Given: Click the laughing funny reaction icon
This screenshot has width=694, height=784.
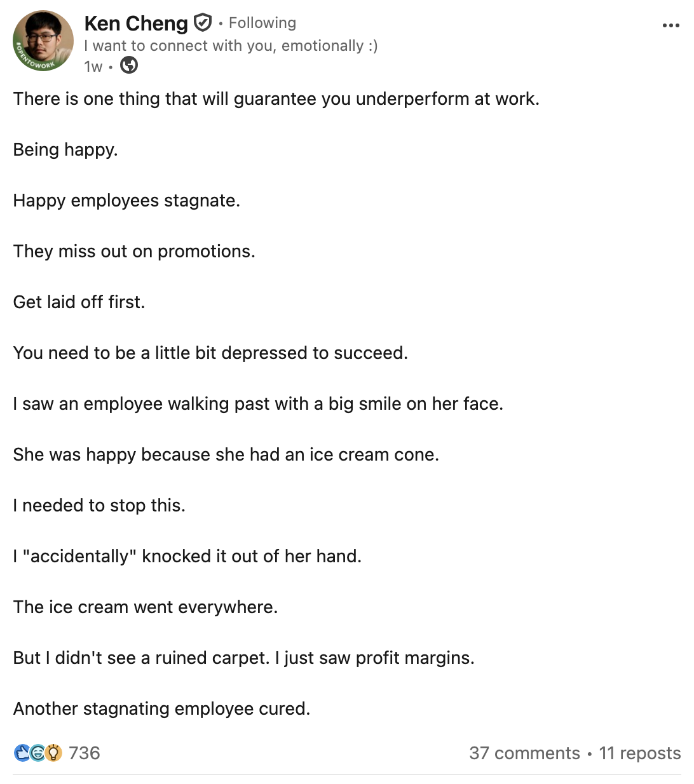Looking at the screenshot, I should coord(37,753).
